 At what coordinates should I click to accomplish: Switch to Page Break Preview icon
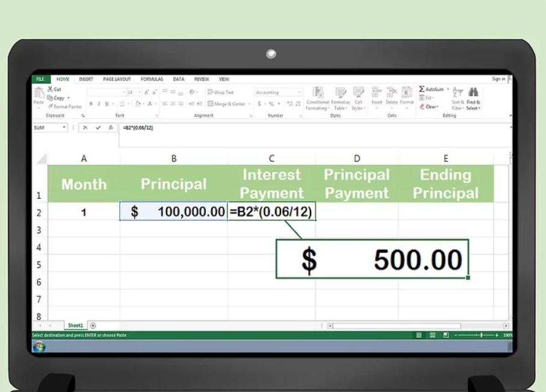tap(446, 335)
